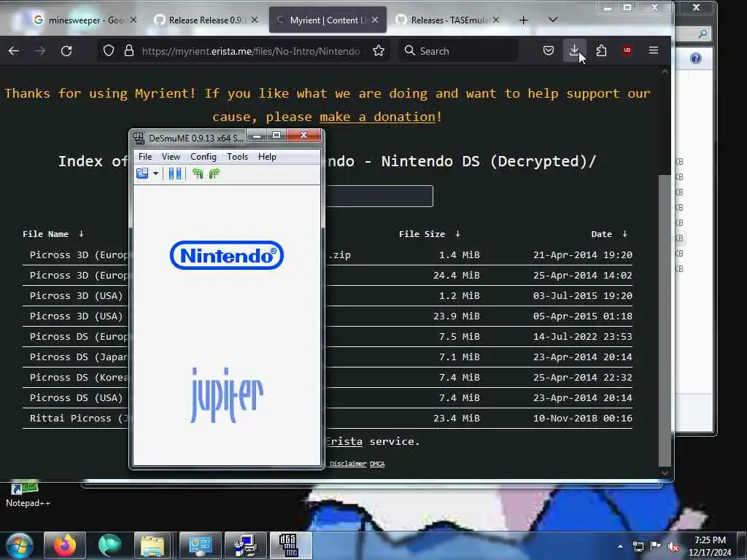Open a new Firefox tab
Viewport: 747px width, 560px height.
[524, 20]
